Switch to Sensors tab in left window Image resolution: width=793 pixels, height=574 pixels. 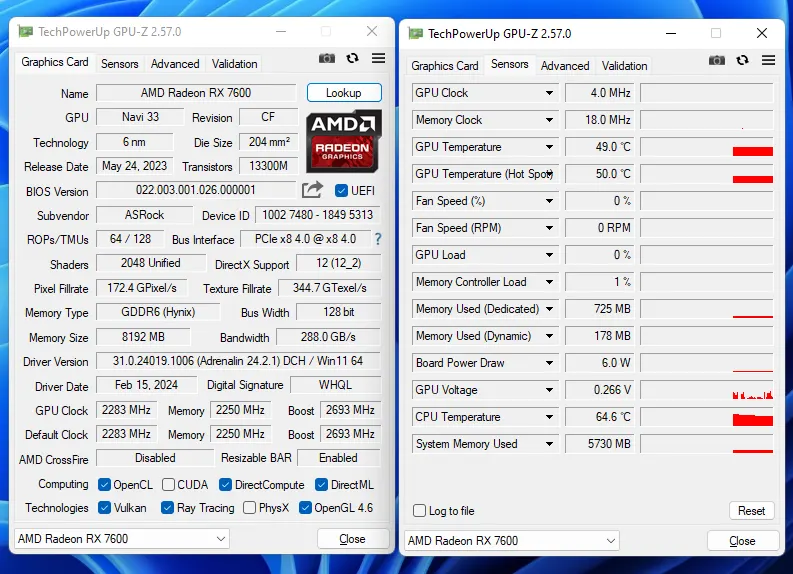119,64
